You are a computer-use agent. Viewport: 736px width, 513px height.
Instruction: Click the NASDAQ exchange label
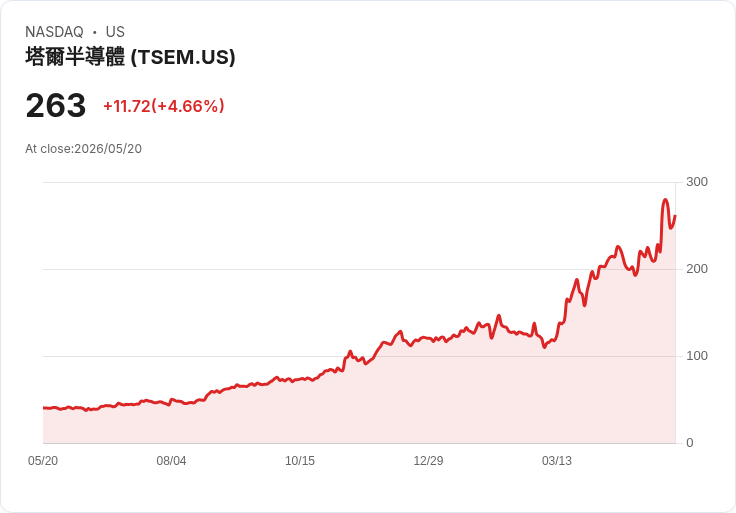(x=54, y=32)
